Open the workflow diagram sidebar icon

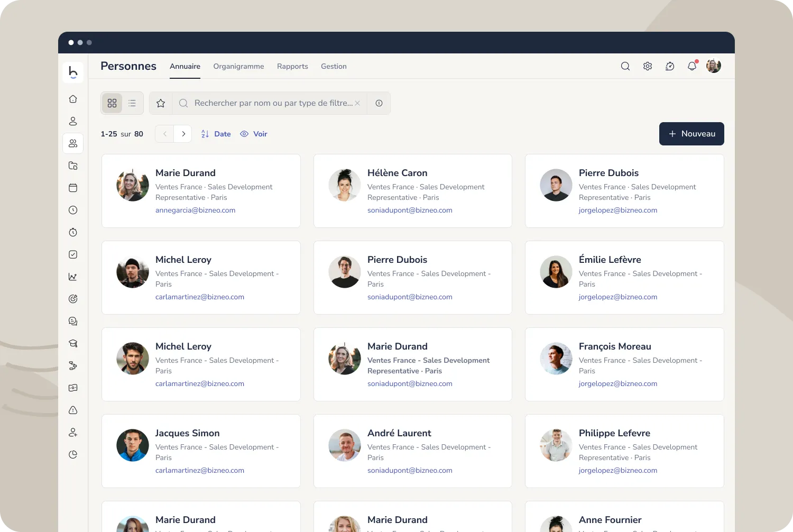click(x=73, y=365)
